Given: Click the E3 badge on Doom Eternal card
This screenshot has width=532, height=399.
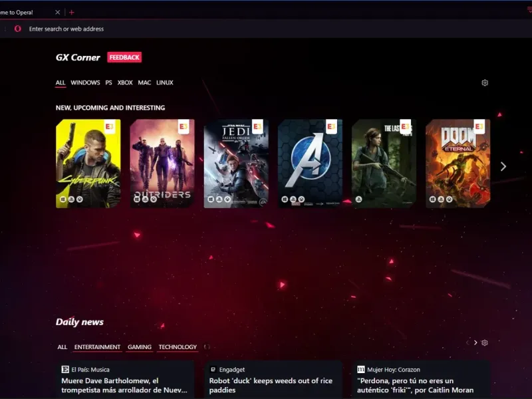Looking at the screenshot, I should 479,126.
